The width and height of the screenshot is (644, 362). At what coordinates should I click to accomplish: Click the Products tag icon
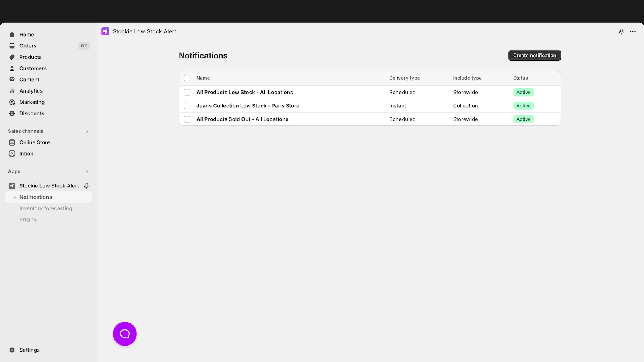[12, 57]
